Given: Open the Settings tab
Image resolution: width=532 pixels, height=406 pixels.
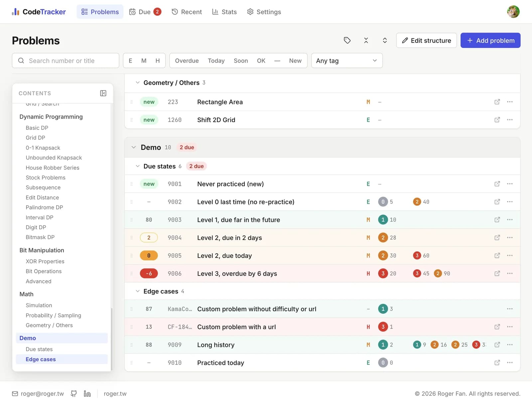Looking at the screenshot, I should pyautogui.click(x=264, y=12).
